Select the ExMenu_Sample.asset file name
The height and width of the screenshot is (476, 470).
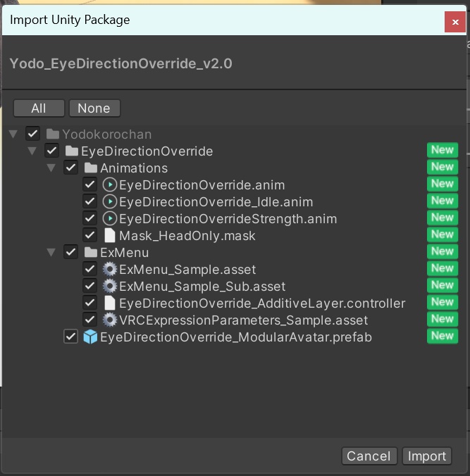(187, 270)
